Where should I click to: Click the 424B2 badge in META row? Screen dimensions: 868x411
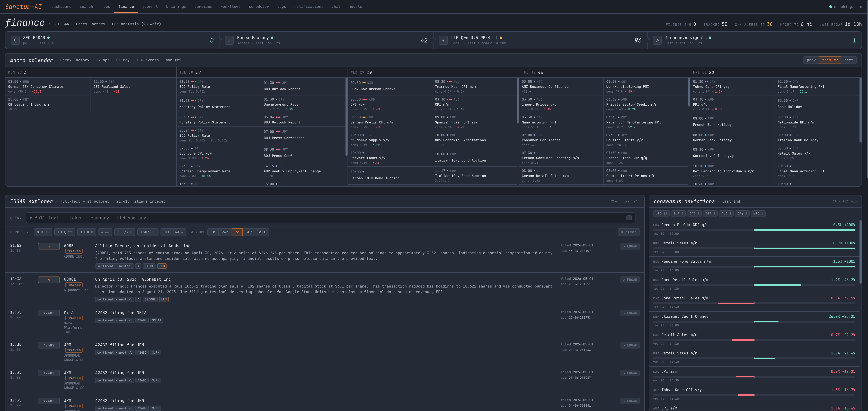point(49,313)
